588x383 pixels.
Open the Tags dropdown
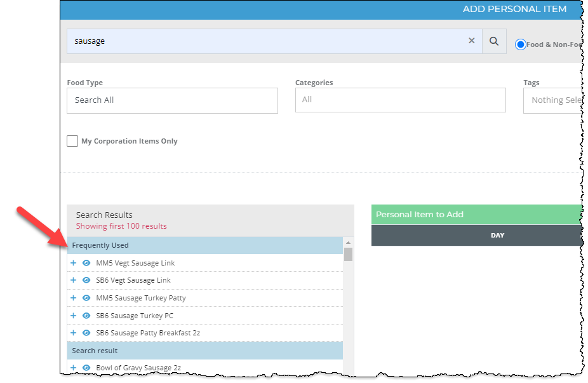click(x=558, y=100)
